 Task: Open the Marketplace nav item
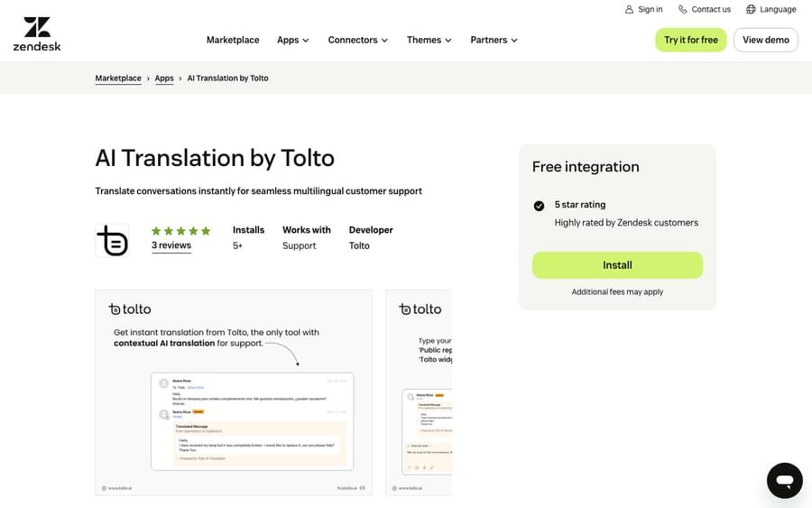[233, 40]
